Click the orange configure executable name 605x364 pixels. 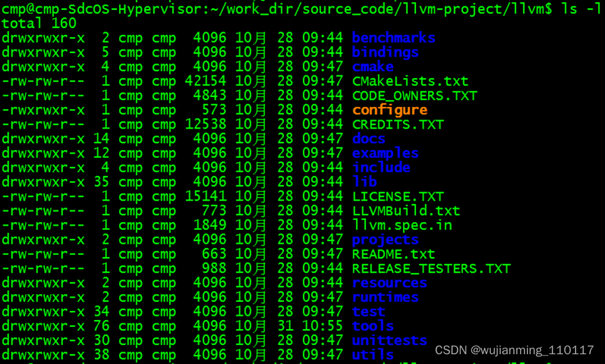tap(390, 110)
